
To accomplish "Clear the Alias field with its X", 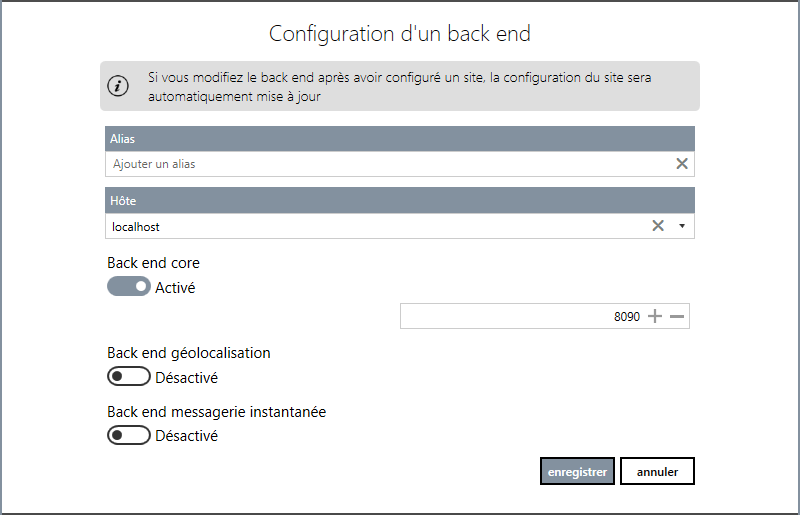I will (682, 163).
